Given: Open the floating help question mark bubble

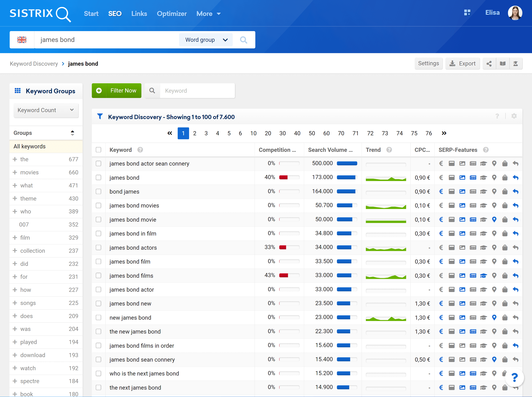Looking at the screenshot, I should tap(514, 378).
